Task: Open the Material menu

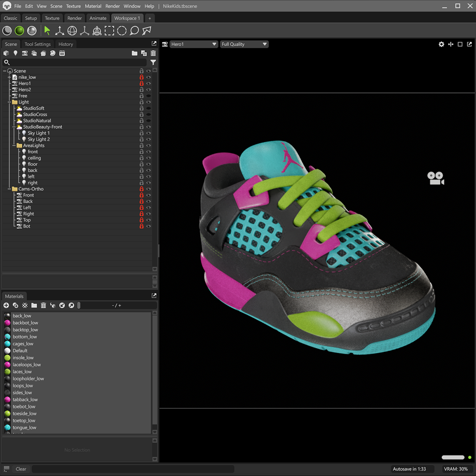Action: (93, 6)
